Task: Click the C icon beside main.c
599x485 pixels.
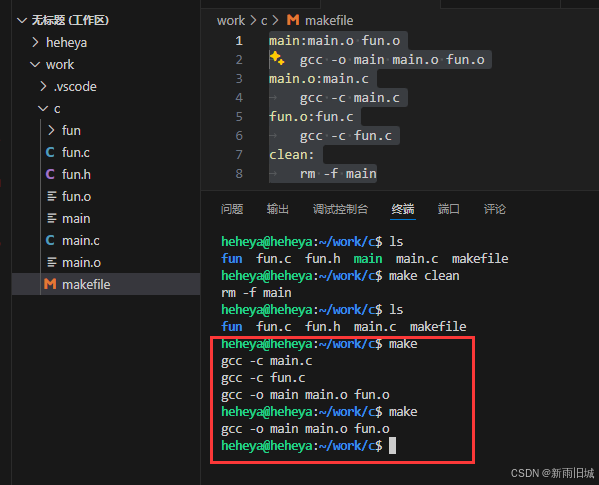Action: (x=50, y=240)
